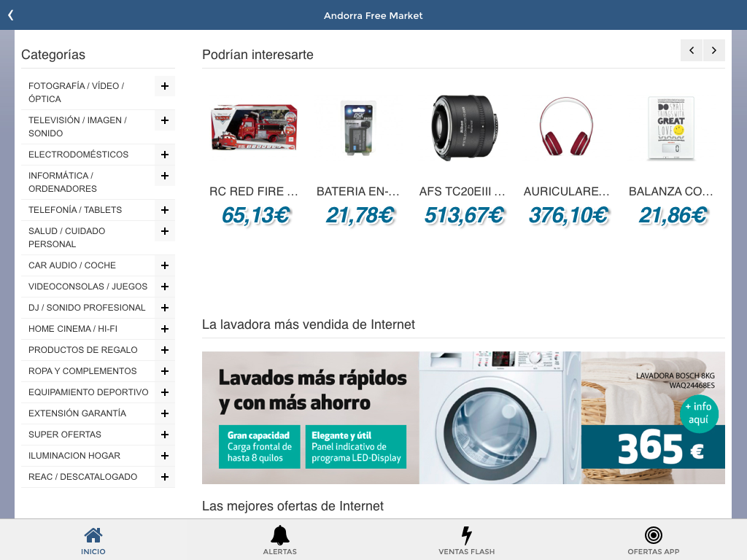
Task: Open Informática / Ordenadores category
Action: point(63,182)
